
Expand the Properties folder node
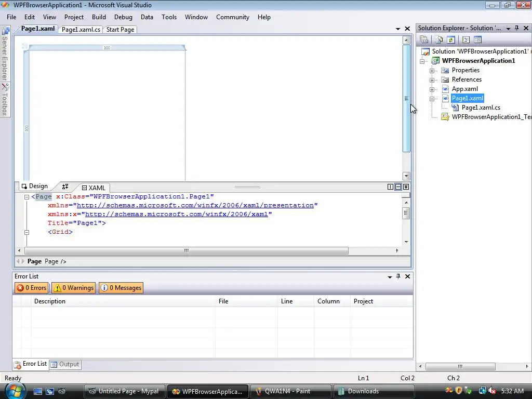[432, 71]
